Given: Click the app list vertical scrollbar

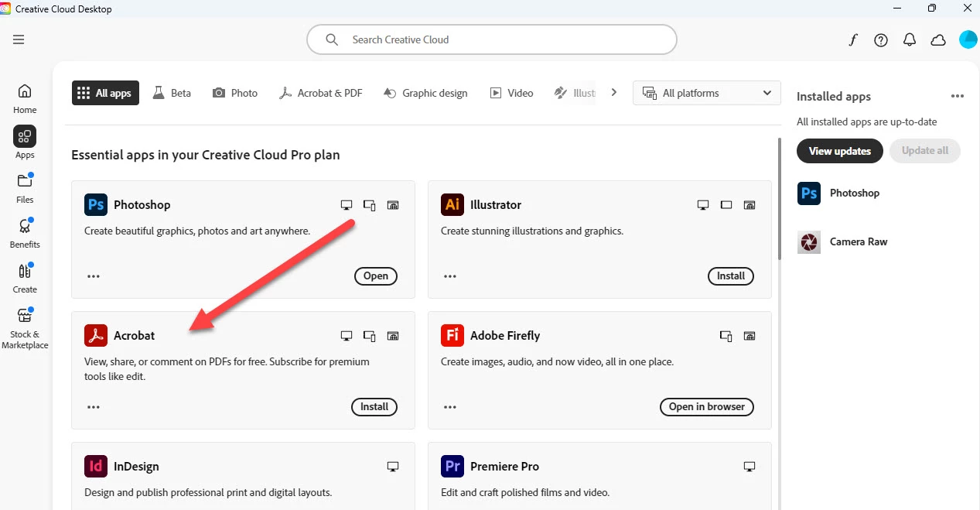Looking at the screenshot, I should pos(778,200).
